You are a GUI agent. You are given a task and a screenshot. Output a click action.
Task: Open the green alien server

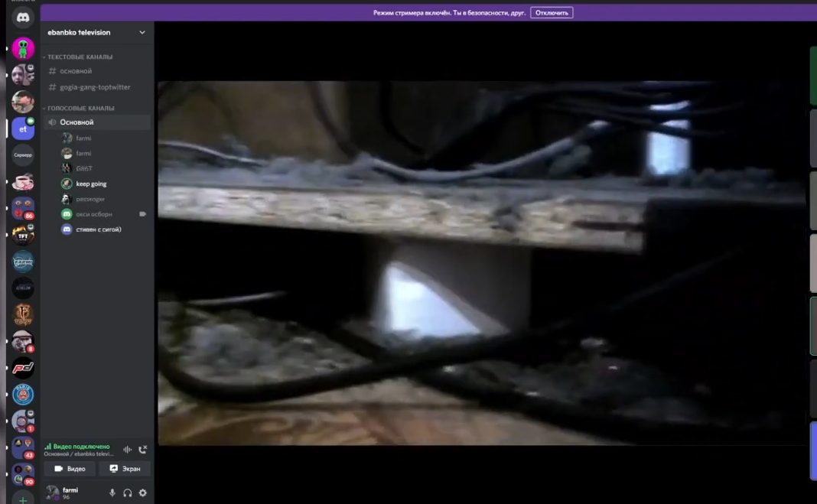(x=23, y=48)
